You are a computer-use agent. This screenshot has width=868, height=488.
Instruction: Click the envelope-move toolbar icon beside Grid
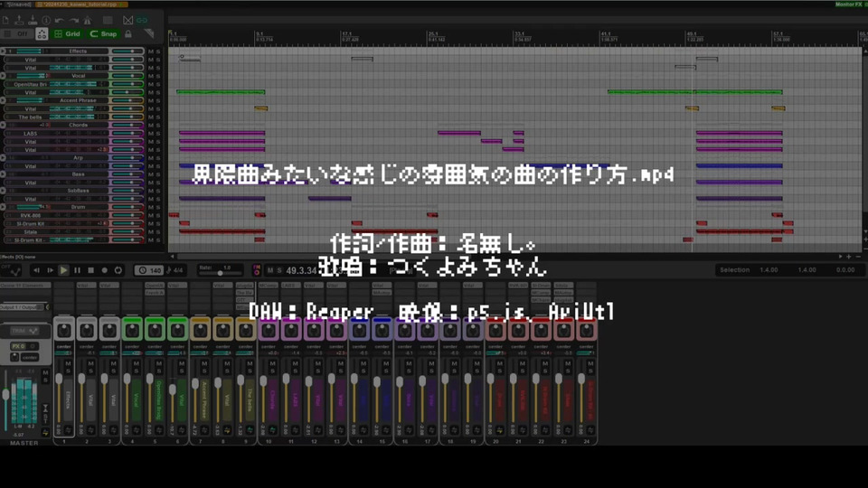point(42,34)
